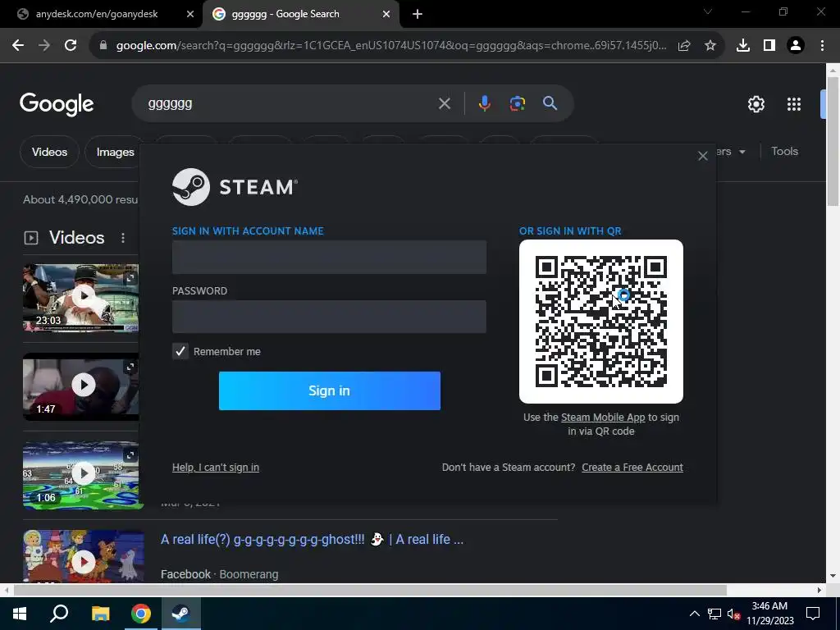Switch to Chrome in the taskbar
Screen dimensions: 840x630
pos(141,614)
